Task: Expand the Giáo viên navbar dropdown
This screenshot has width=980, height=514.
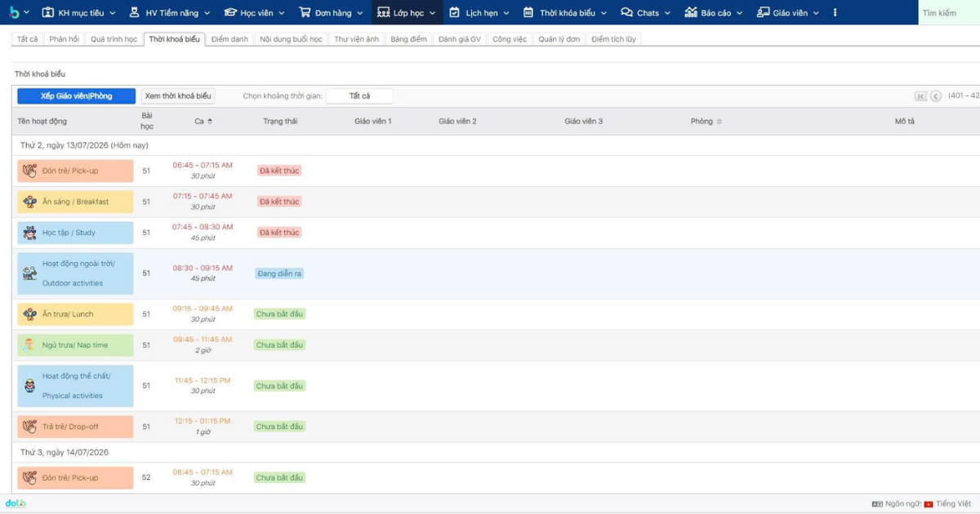Action: click(788, 13)
